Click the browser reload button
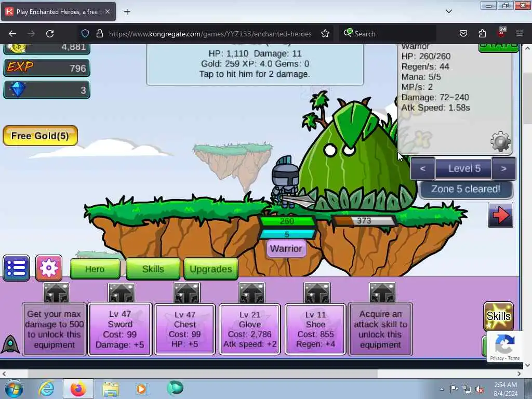This screenshot has width=532, height=399. click(50, 34)
